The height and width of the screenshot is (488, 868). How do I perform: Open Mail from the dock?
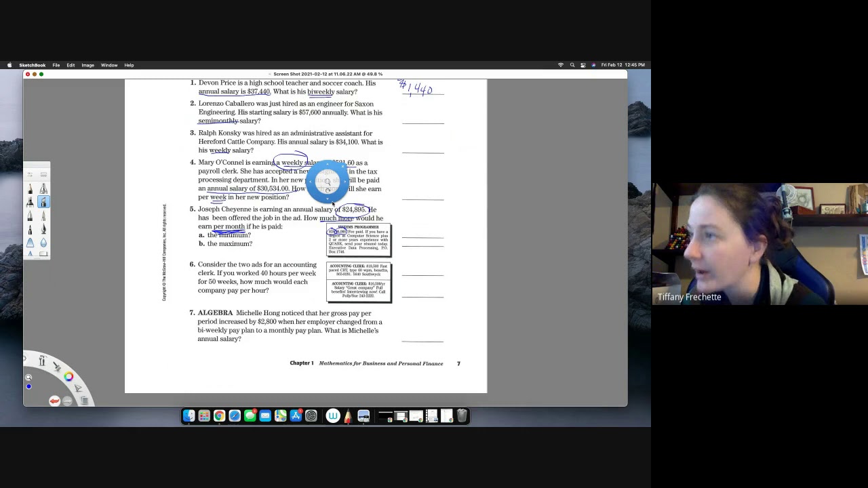coord(265,415)
